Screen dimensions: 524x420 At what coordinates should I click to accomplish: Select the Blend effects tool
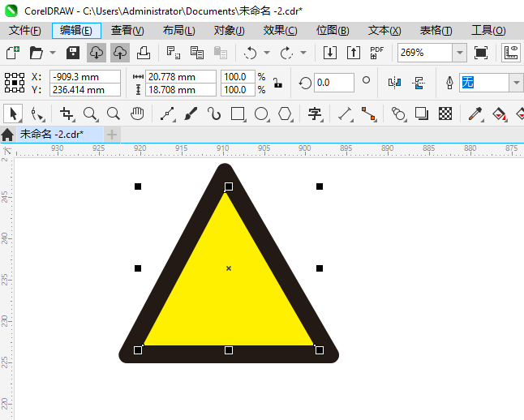pyautogui.click(x=398, y=114)
